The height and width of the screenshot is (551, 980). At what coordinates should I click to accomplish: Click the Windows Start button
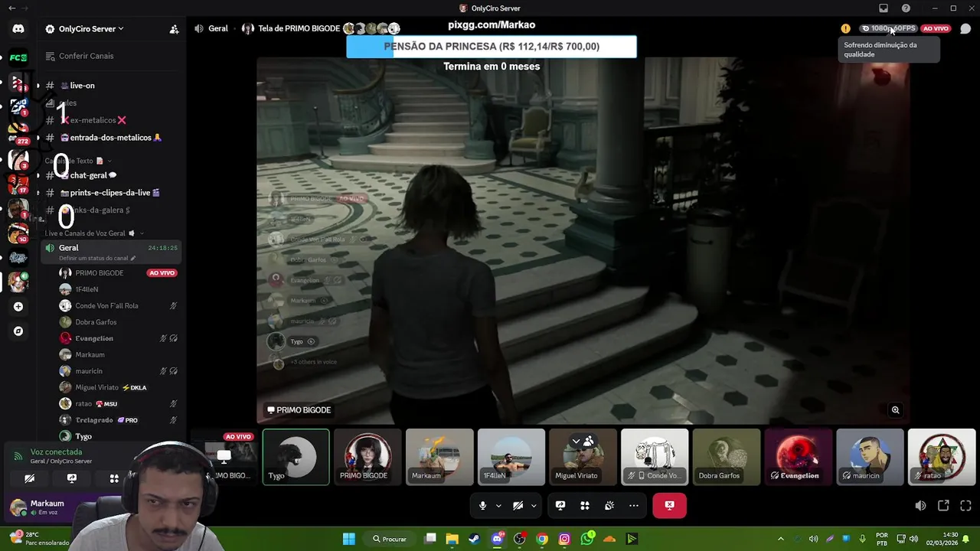coord(348,539)
